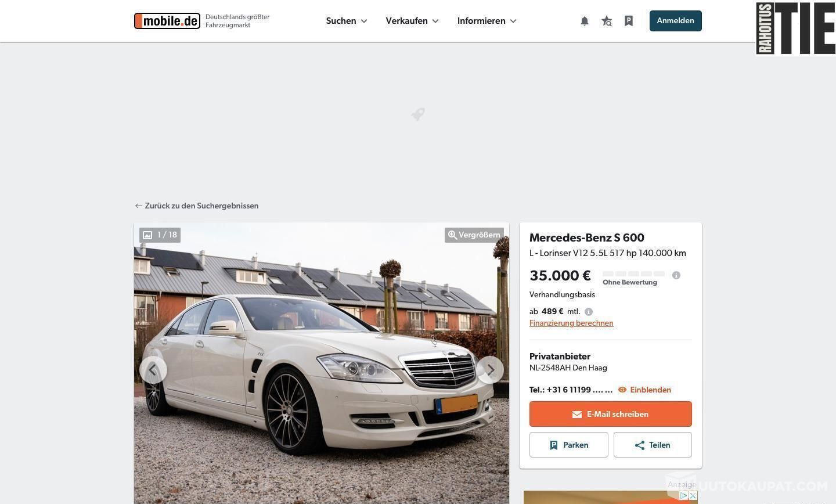The image size is (836, 504).
Task: Open the notifications bell icon
Action: (x=585, y=21)
